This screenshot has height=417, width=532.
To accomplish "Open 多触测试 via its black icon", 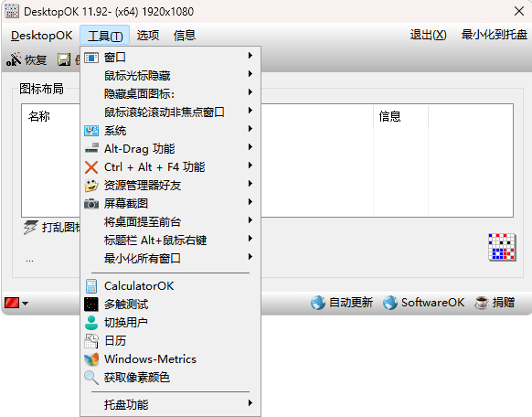I will coord(91,305).
